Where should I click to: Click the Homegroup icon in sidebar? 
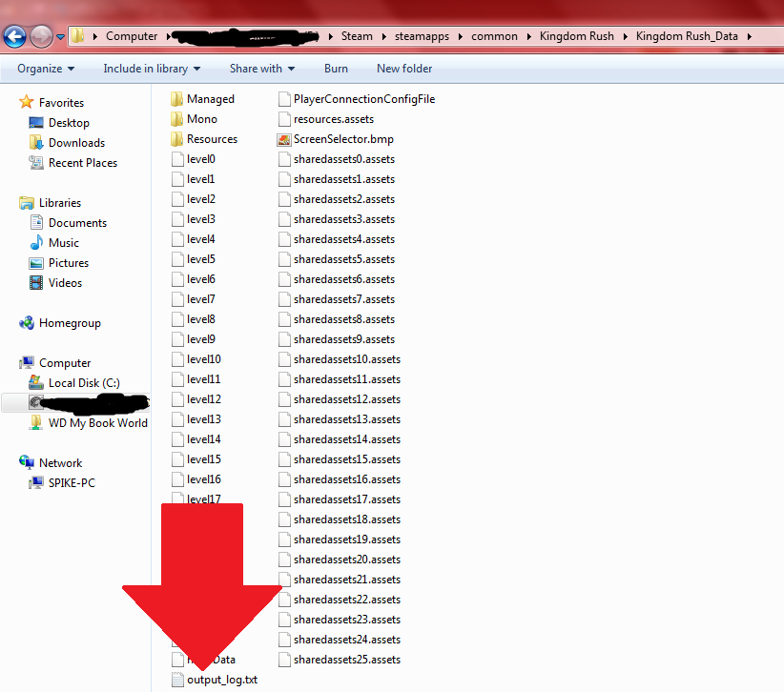26,323
